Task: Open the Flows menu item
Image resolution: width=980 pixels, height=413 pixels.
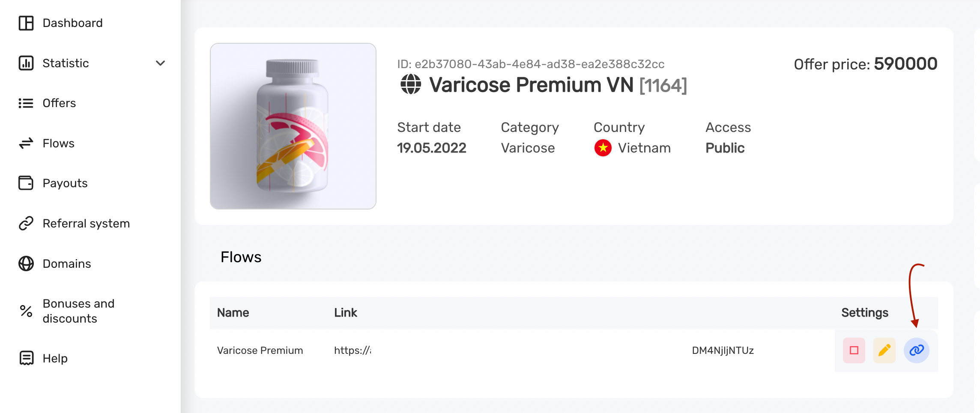Action: 58,144
